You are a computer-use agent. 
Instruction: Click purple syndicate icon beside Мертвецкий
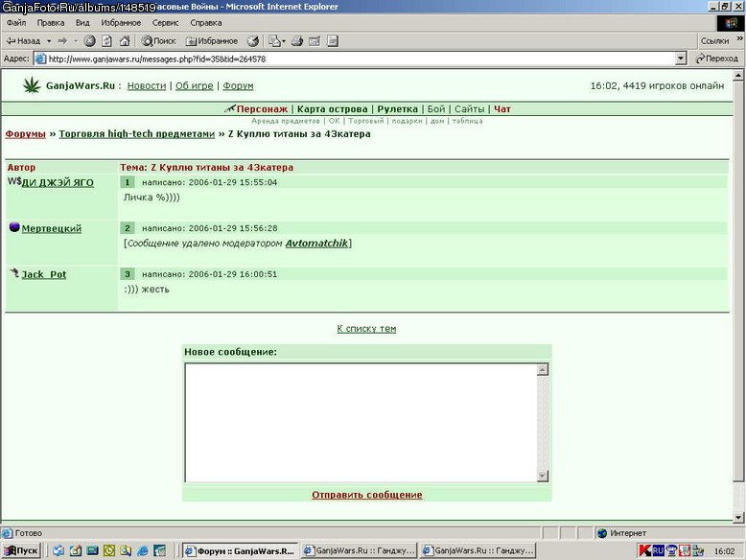click(14, 227)
